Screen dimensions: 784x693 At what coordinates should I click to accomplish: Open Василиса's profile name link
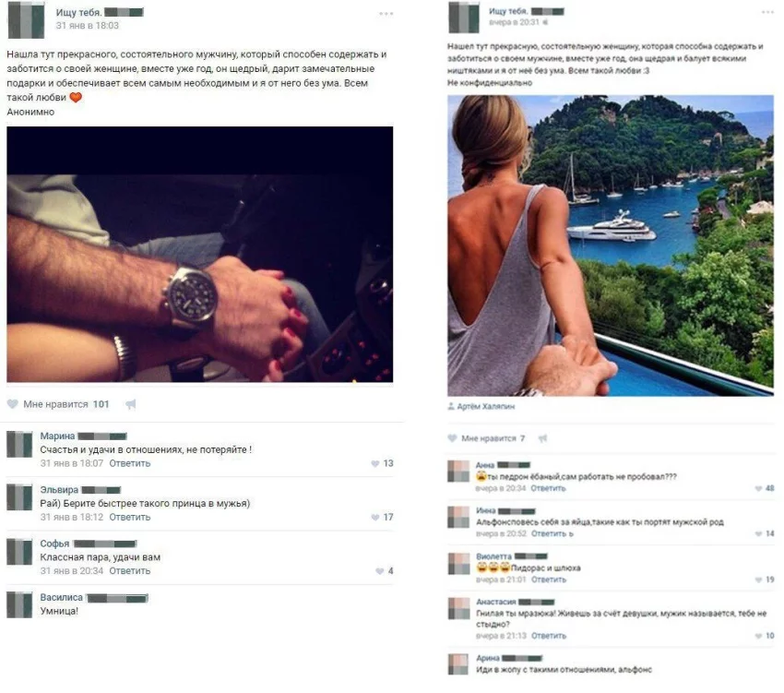[61, 597]
